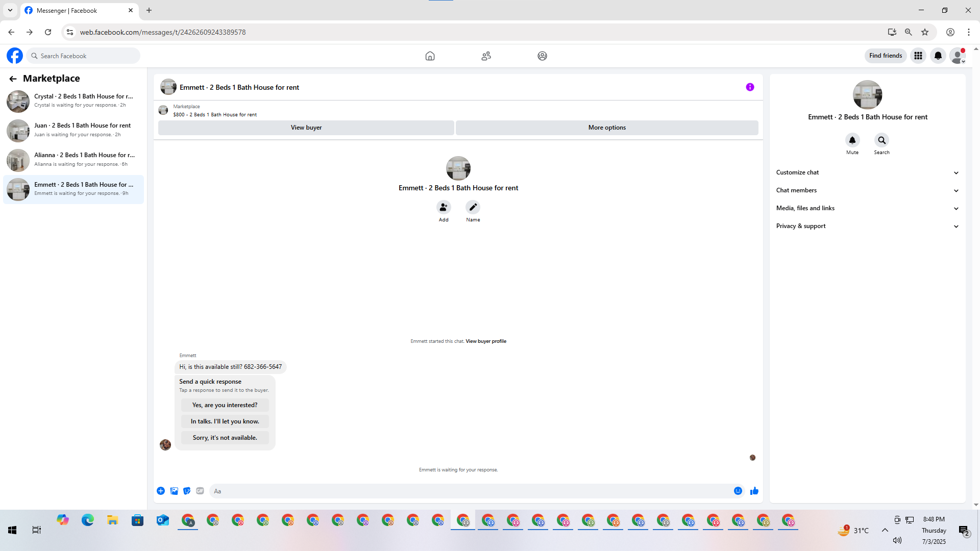Open Microsoft Edge from the taskbar
This screenshot has width=980, height=551.
click(88, 520)
